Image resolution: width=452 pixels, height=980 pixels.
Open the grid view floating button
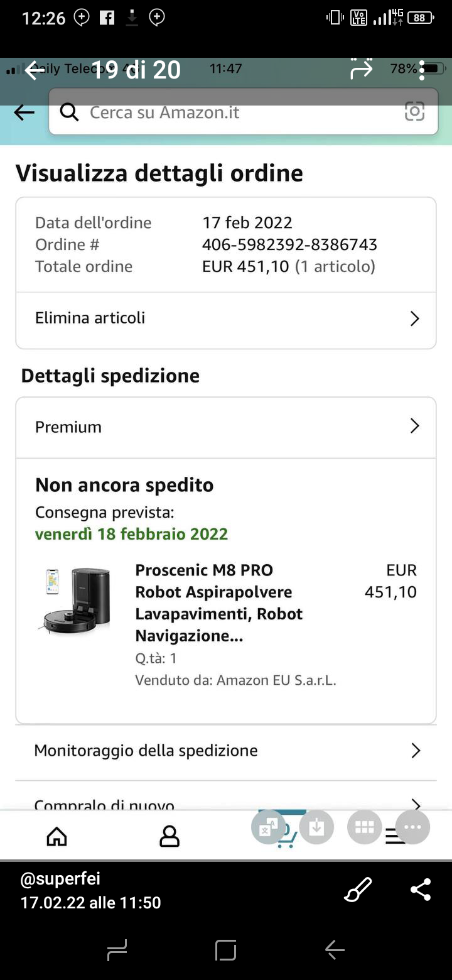(x=364, y=827)
